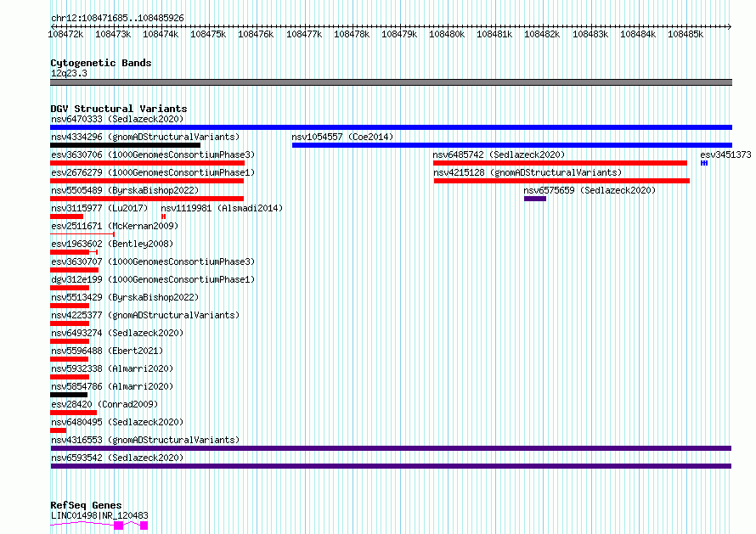
Task: Click the nsv6470333 (Sedlazeck2020) variant label
Action: (117, 119)
